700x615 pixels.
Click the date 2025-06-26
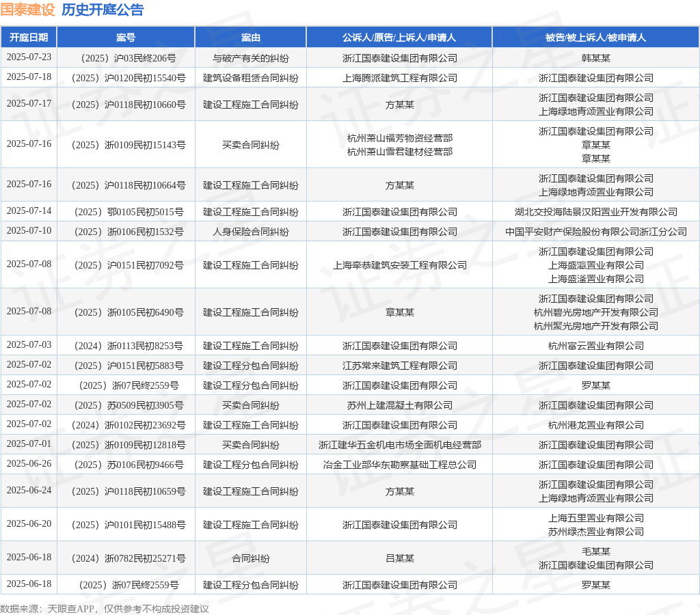[29, 463]
